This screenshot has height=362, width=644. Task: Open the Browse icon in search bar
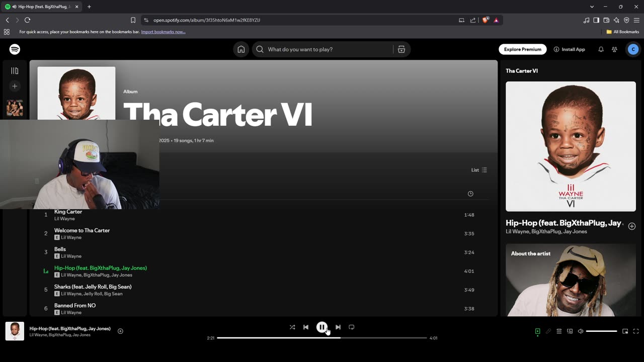click(401, 49)
